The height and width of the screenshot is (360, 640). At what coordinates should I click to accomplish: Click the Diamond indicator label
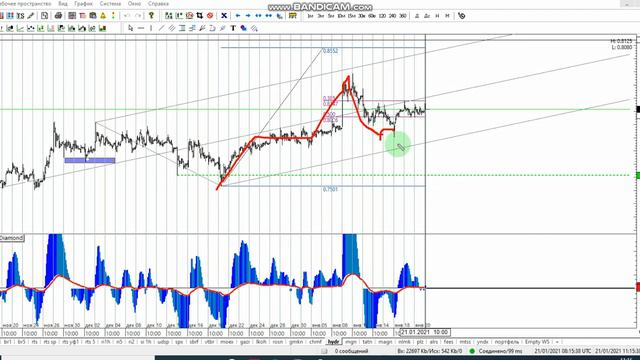pos(11,238)
